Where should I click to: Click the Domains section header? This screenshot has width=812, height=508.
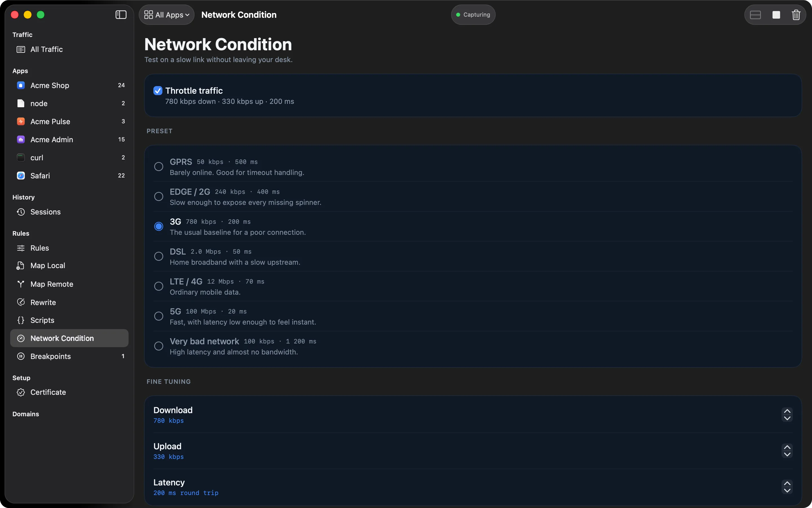click(x=26, y=414)
